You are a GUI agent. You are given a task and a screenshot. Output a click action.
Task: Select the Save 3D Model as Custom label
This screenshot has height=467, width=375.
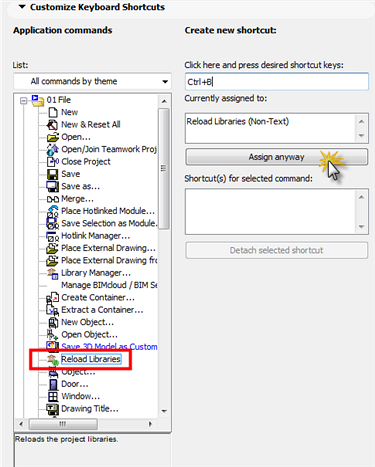[109, 346]
